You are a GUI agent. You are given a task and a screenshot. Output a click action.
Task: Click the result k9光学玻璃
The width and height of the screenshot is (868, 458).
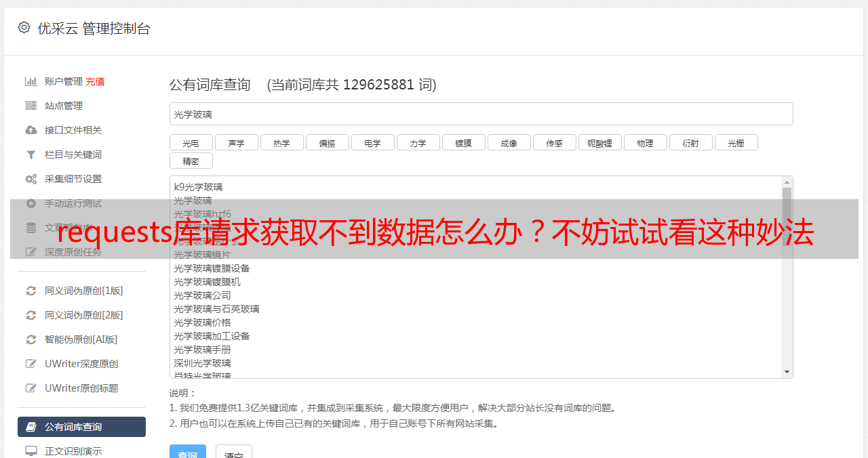(198, 187)
